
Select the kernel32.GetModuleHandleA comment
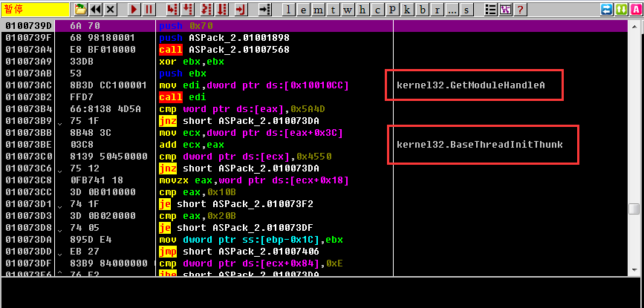point(470,85)
